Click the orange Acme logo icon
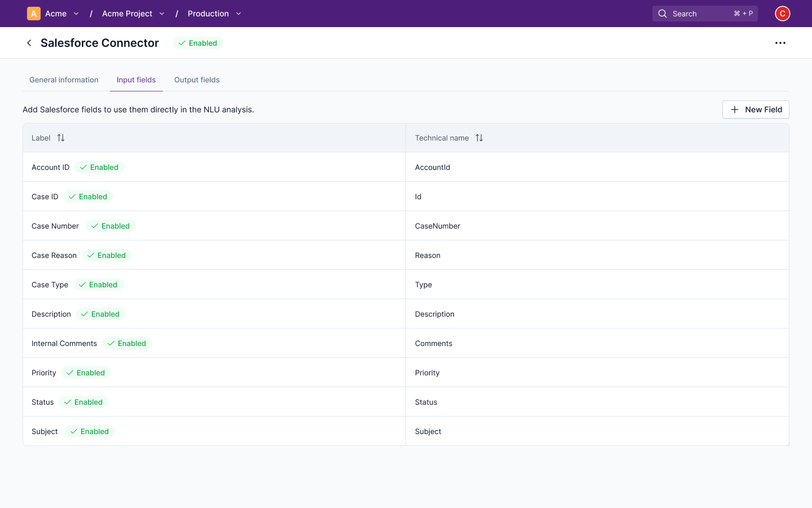Screen dimensions: 812x508 pos(34,14)
